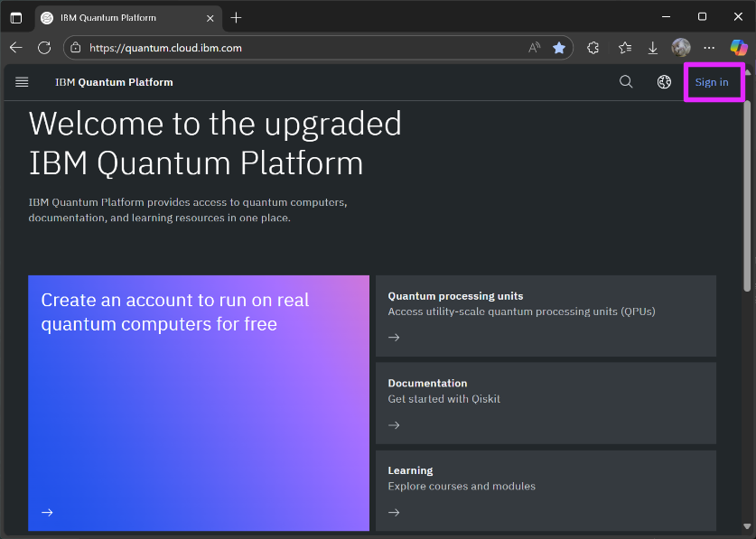Click arrow under Quantum processing units
The image size is (756, 539).
coord(394,337)
